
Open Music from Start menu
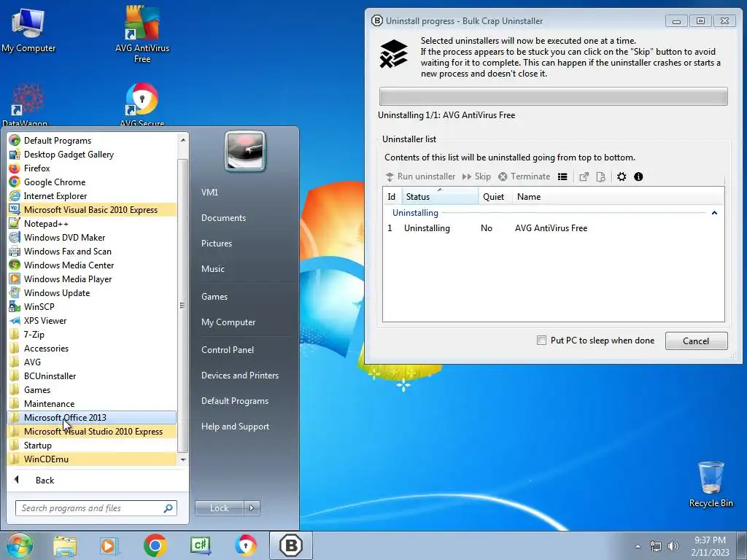pos(213,269)
